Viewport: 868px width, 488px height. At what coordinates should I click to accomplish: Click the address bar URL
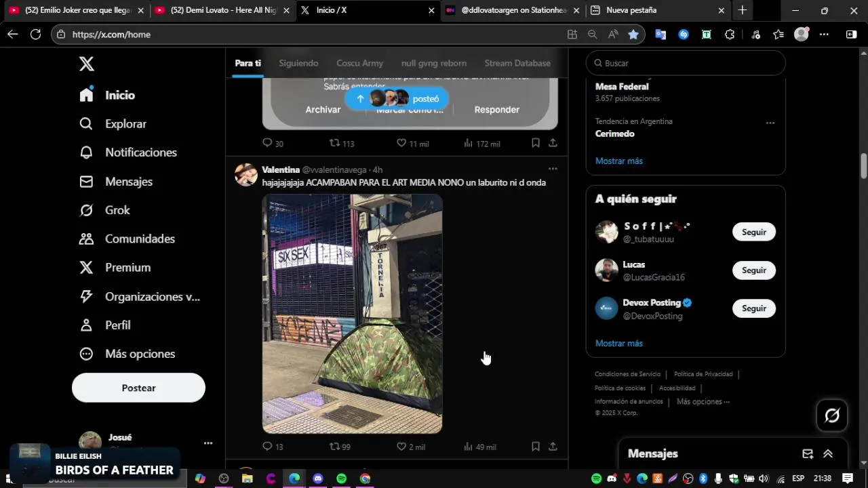[111, 35]
